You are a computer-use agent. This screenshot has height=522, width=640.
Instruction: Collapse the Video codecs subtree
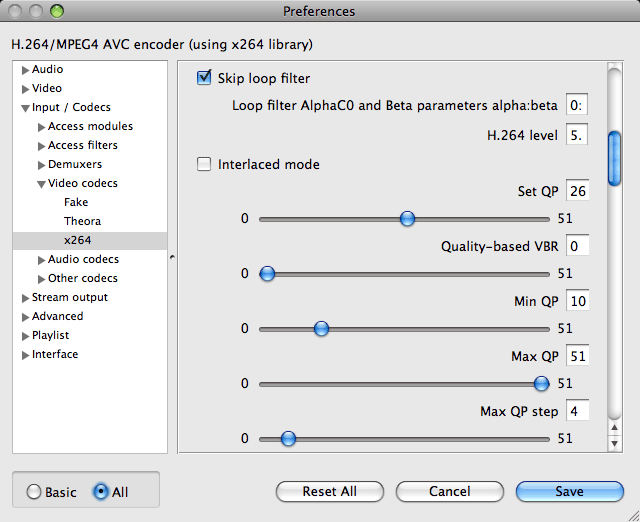[x=41, y=184]
